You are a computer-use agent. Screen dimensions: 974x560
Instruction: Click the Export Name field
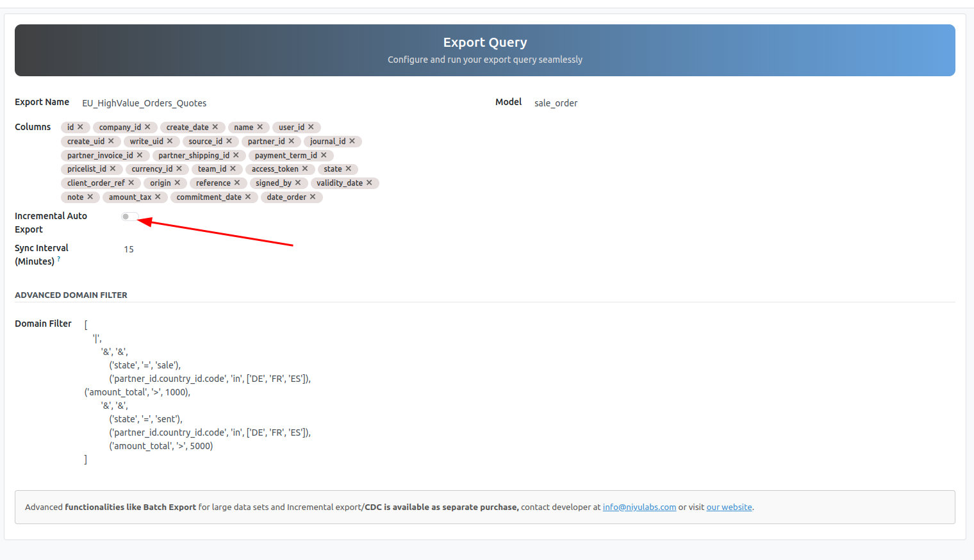coord(144,103)
